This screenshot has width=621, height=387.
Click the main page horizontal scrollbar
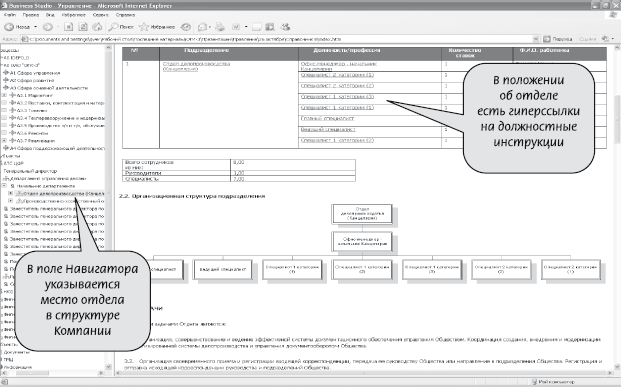point(364,373)
